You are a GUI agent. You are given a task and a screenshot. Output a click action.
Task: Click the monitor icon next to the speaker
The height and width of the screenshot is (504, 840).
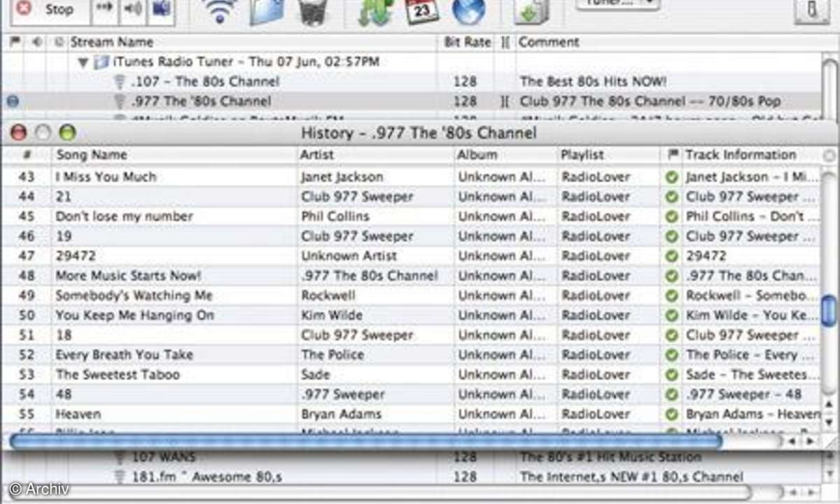point(160,9)
